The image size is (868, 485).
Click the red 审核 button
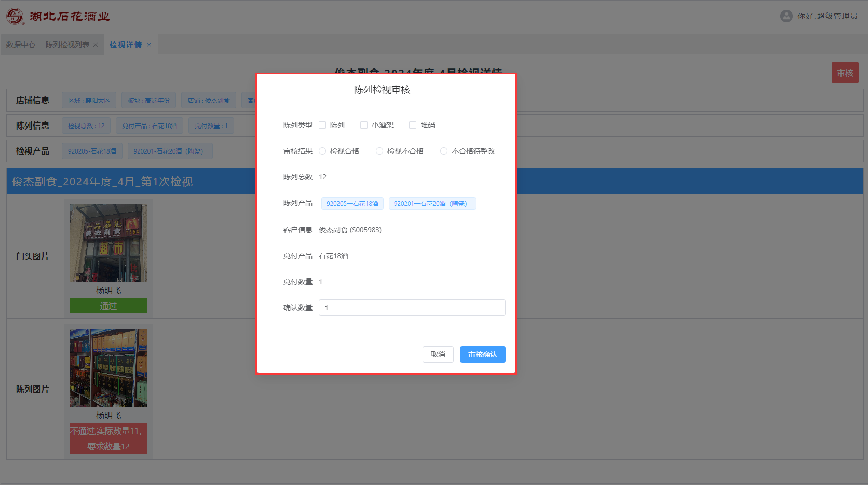[845, 73]
